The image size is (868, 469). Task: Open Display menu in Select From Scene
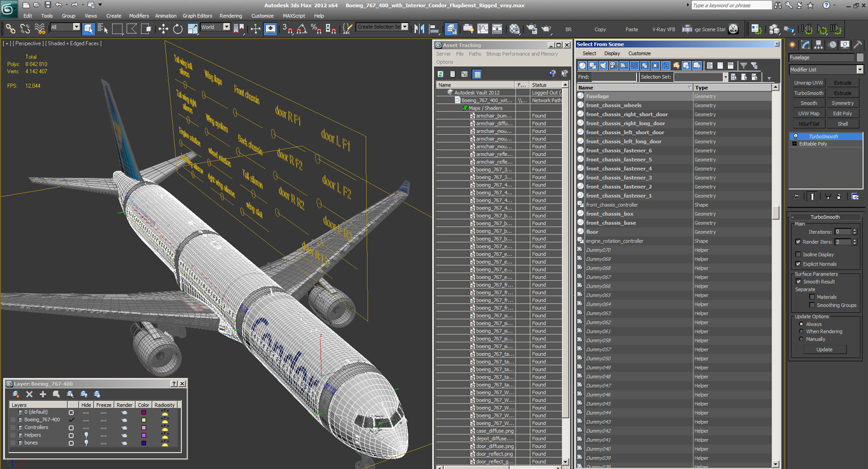[612, 53]
